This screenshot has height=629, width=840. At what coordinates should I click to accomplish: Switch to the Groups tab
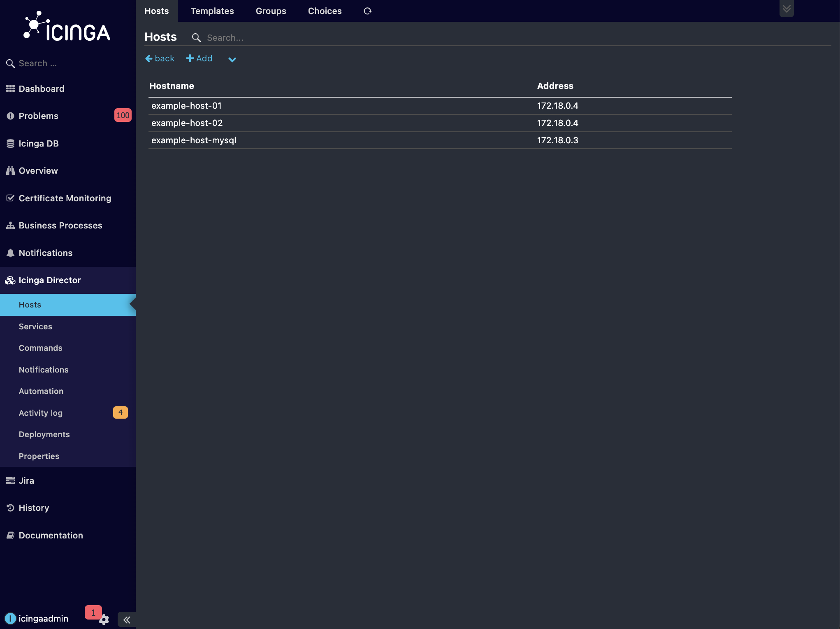[x=271, y=11]
